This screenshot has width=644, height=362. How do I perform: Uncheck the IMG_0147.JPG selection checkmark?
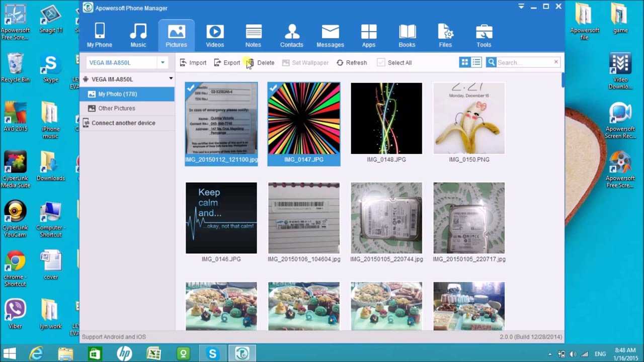click(273, 88)
